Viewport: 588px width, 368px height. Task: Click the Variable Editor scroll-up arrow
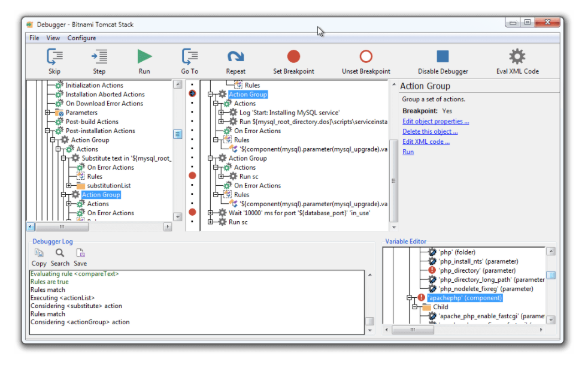(551, 252)
